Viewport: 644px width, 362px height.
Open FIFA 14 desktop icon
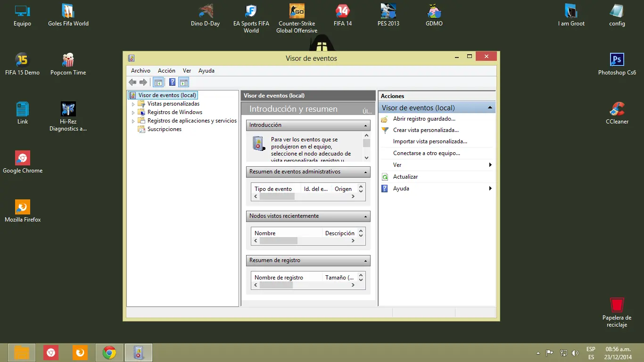click(343, 11)
